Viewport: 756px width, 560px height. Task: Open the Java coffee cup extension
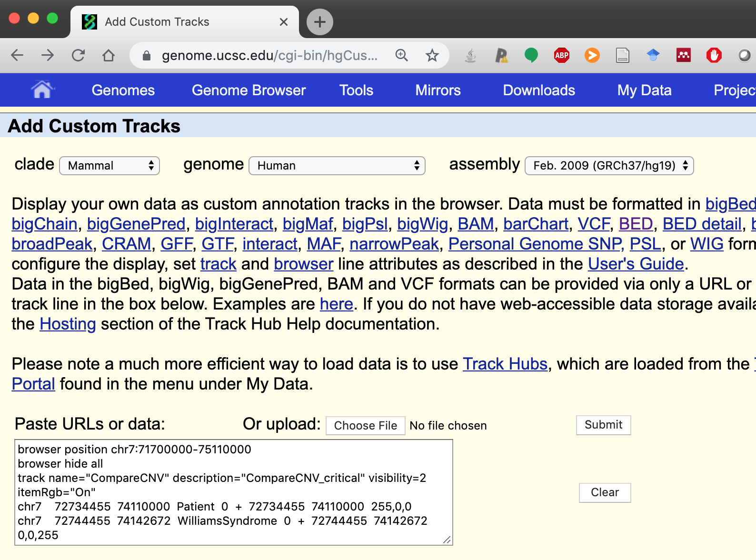[470, 56]
